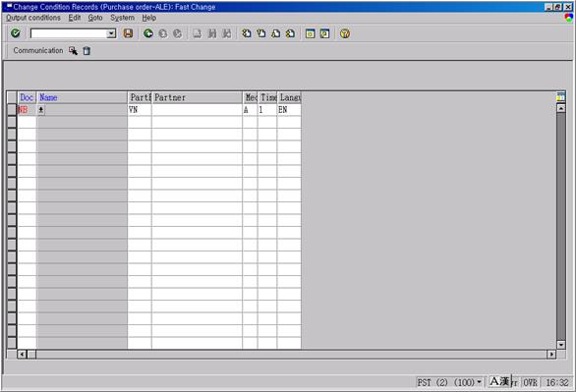Open the yellow Help question-mark icon
The image size is (576, 392).
[x=345, y=33]
